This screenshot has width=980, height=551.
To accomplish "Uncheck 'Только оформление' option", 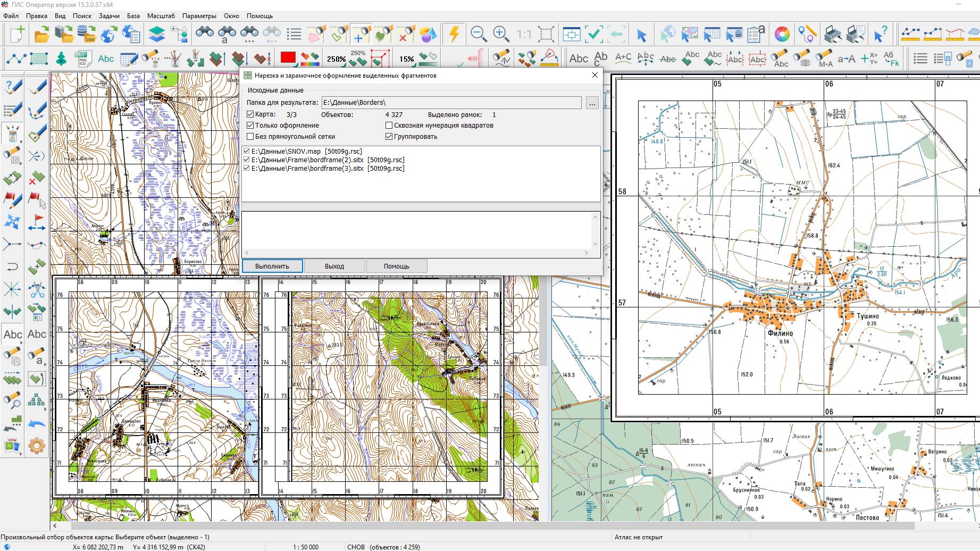I will (x=250, y=126).
